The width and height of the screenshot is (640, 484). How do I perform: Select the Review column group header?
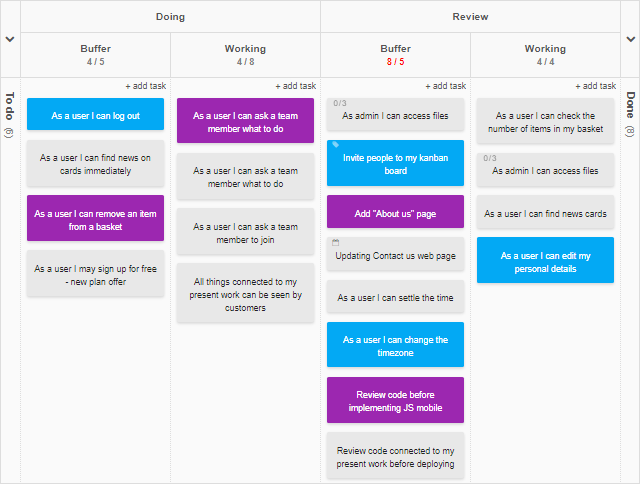(470, 17)
